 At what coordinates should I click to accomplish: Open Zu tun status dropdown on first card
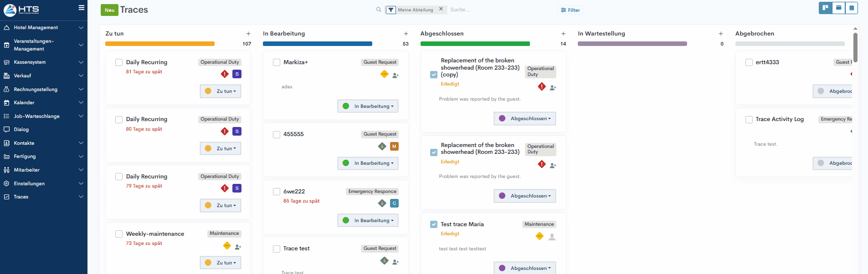tap(221, 91)
